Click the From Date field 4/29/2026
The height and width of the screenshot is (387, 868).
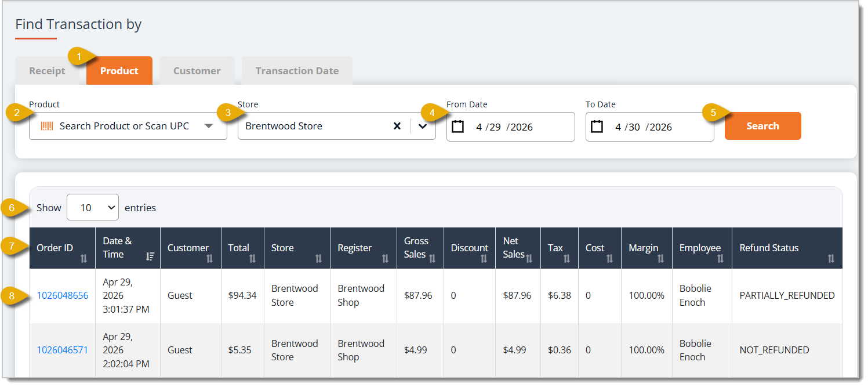(511, 126)
